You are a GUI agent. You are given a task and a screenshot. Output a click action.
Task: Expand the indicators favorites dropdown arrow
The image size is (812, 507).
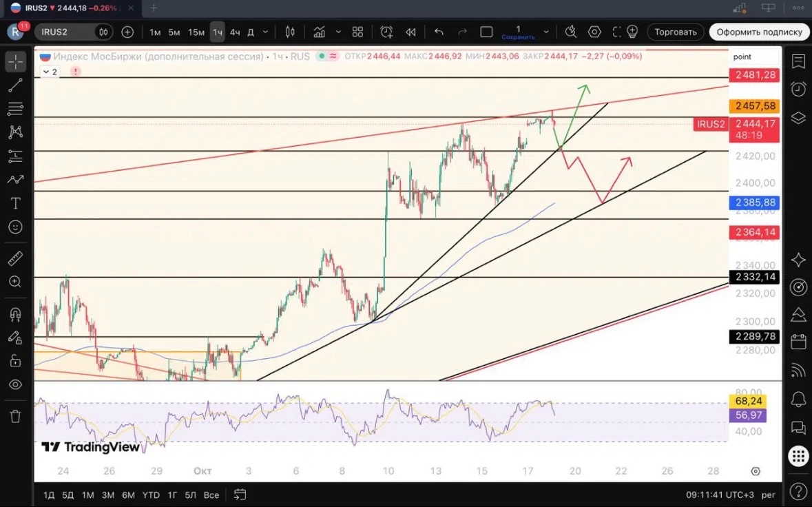coord(338,32)
